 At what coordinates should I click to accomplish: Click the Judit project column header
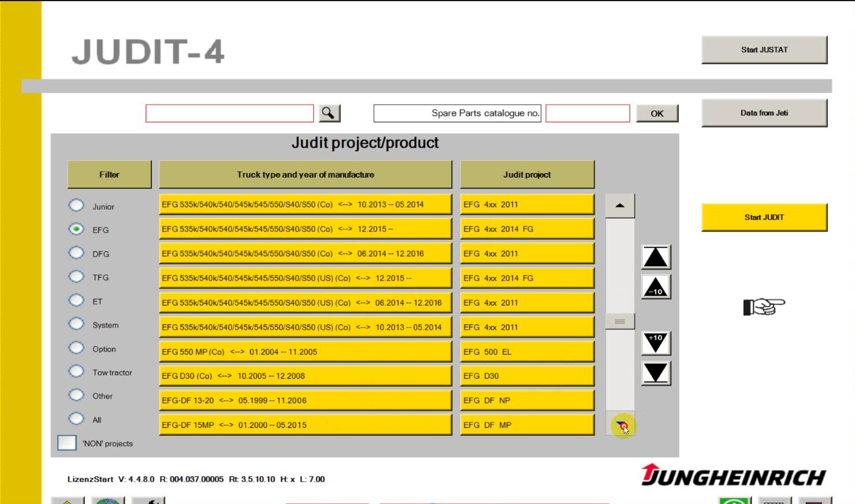[x=527, y=174]
